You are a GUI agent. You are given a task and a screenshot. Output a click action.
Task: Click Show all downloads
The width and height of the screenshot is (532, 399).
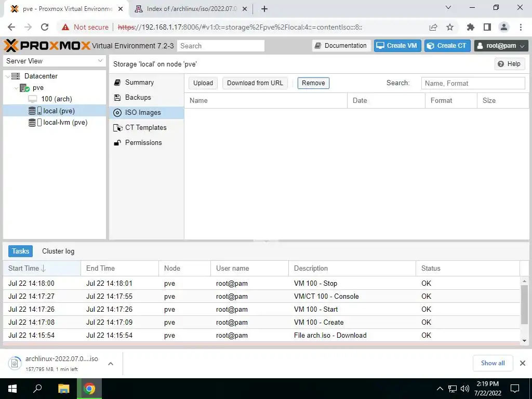click(x=493, y=363)
